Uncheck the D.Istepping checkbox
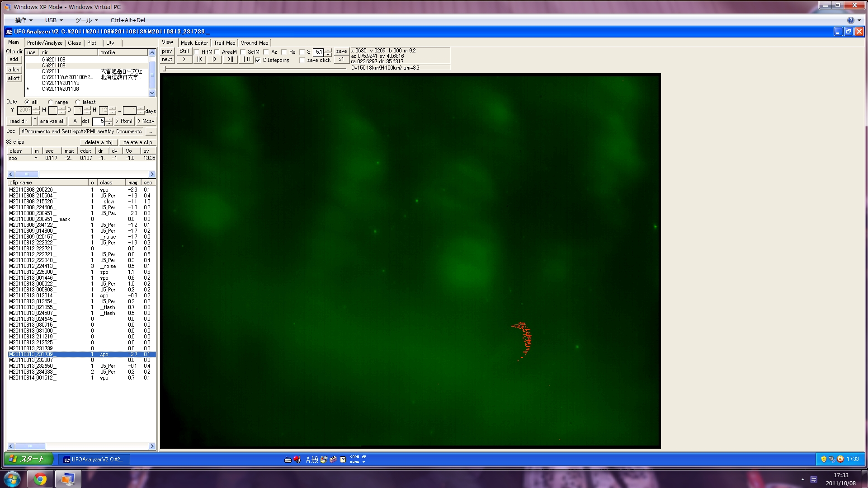Viewport: 868px width, 488px height. pos(258,60)
